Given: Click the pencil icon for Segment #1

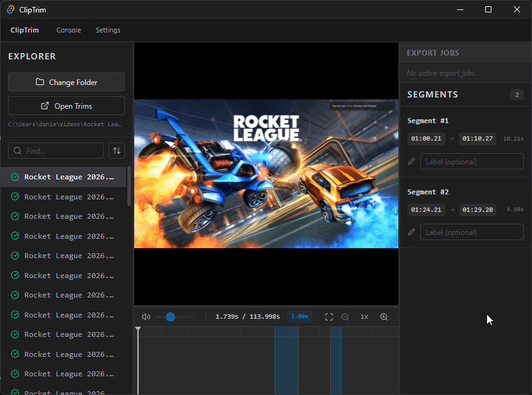Looking at the screenshot, I should 411,162.
